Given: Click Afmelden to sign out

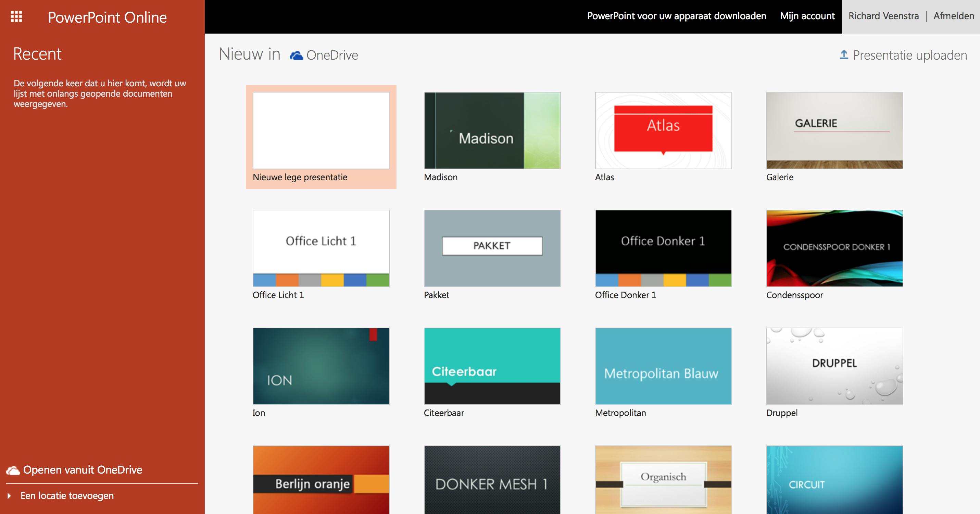Looking at the screenshot, I should [953, 16].
